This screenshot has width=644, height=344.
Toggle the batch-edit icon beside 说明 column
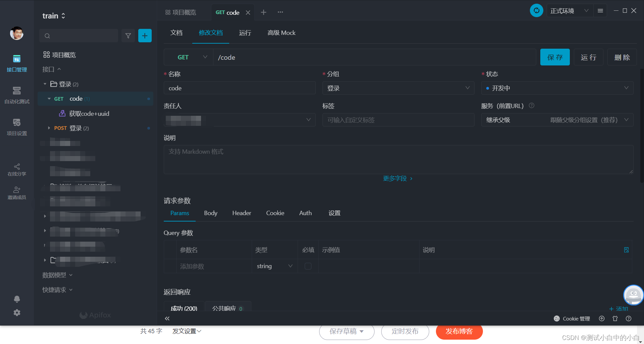[x=626, y=250]
